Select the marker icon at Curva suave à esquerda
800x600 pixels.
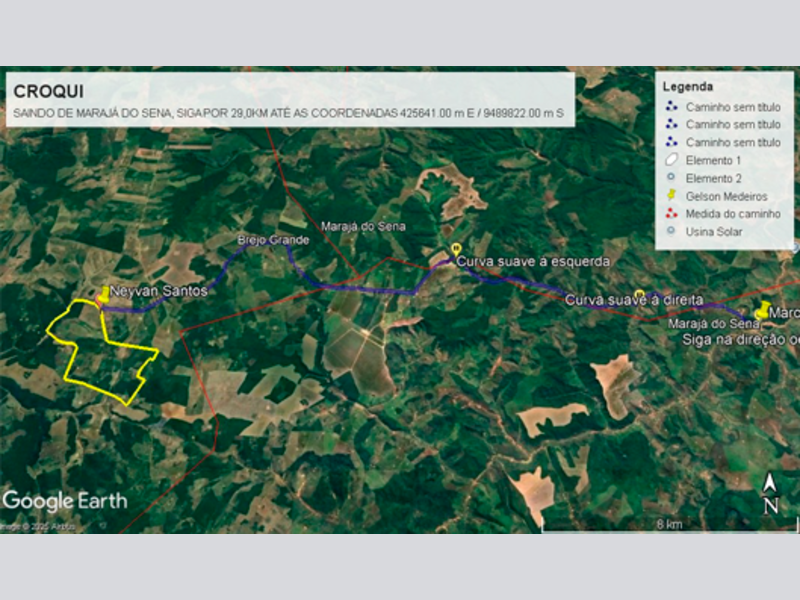click(x=456, y=249)
